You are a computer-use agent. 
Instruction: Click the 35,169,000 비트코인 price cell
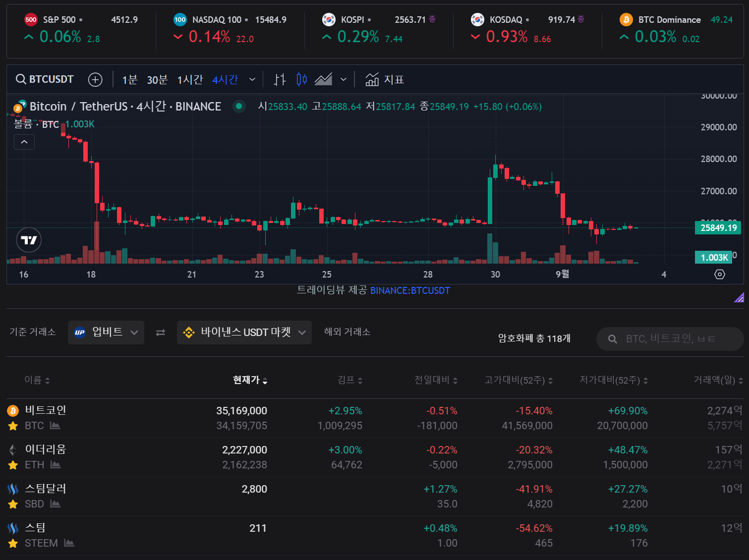pyautogui.click(x=241, y=411)
